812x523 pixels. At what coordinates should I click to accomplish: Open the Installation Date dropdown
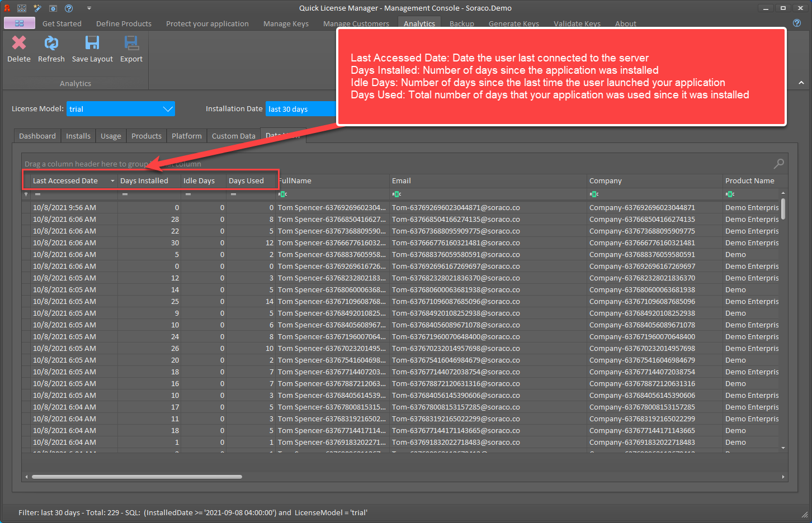[x=301, y=109]
